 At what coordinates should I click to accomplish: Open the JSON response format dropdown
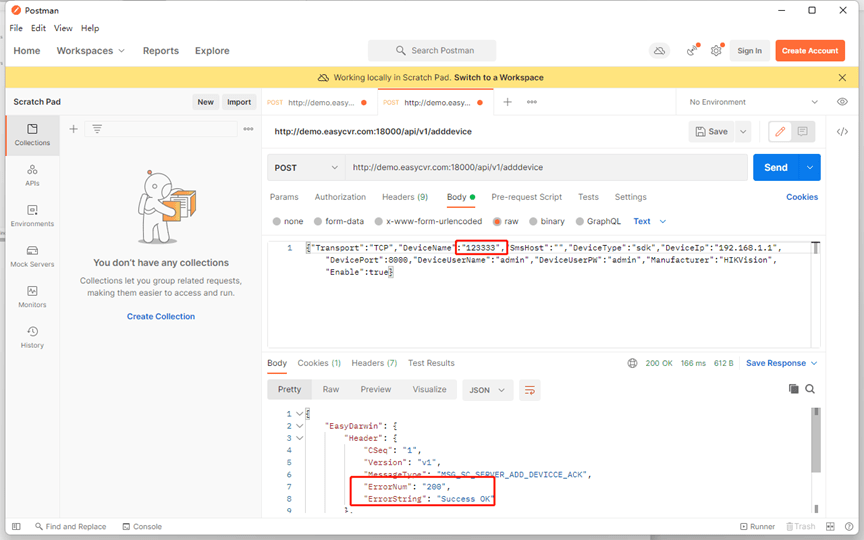(x=487, y=390)
